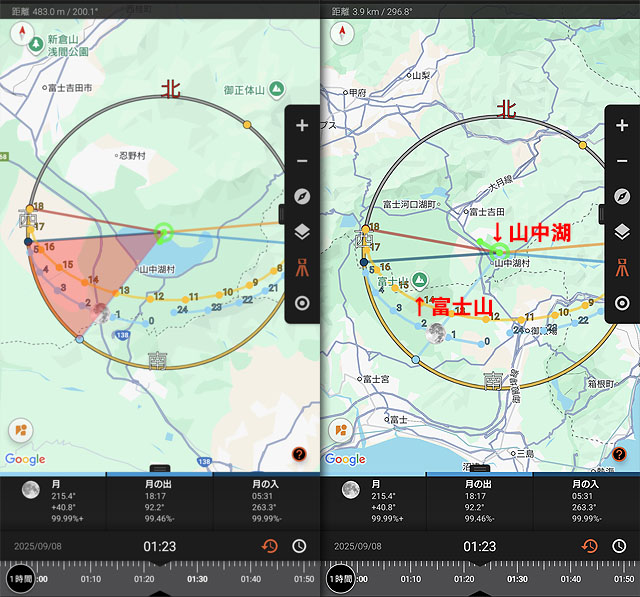Open the 月 moon info tab on left screen
640x597 pixels.
(x=53, y=501)
